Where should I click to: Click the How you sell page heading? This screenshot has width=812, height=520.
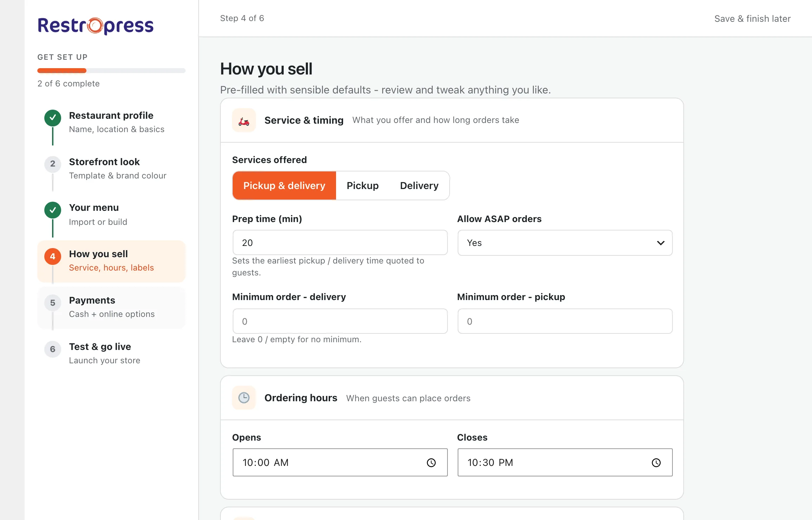point(266,69)
